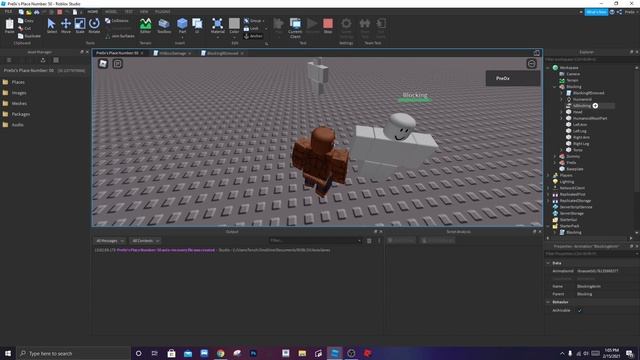640x360 pixels.
Task: Click the Lock tool
Action: pyautogui.click(x=251, y=29)
